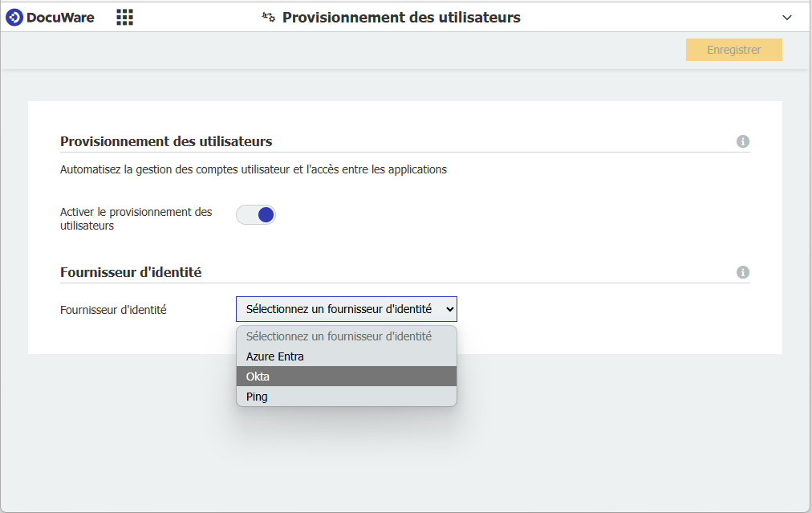The width and height of the screenshot is (812, 513).
Task: Click the 'Fournisseur d'identité' section heading
Action: (x=131, y=272)
